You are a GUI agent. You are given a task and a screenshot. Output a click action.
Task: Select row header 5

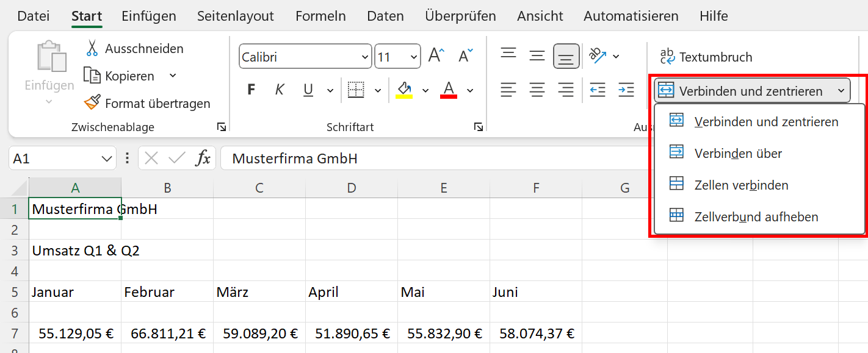pyautogui.click(x=15, y=291)
